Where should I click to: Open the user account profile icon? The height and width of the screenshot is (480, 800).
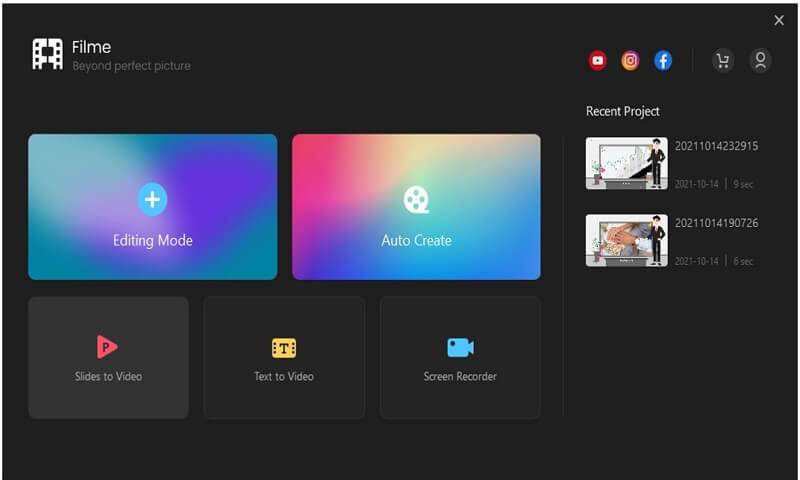pos(760,61)
